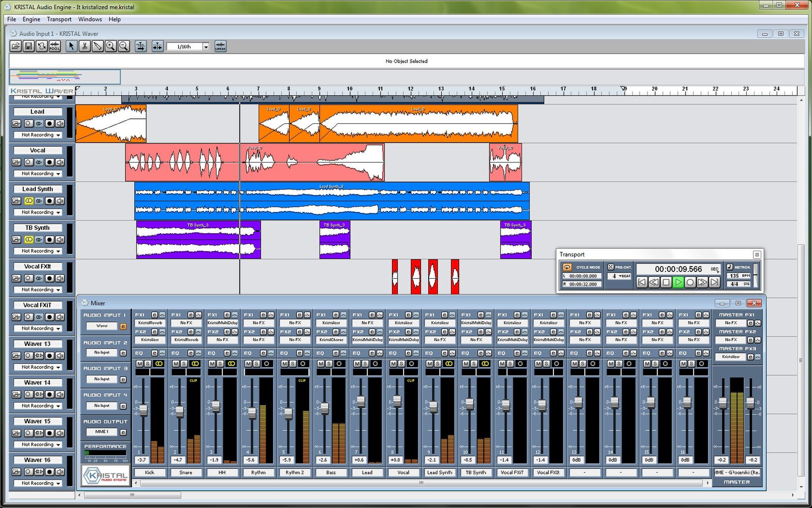The width and height of the screenshot is (812, 508).
Task: Click the Record circle transport button
Action: (x=690, y=282)
